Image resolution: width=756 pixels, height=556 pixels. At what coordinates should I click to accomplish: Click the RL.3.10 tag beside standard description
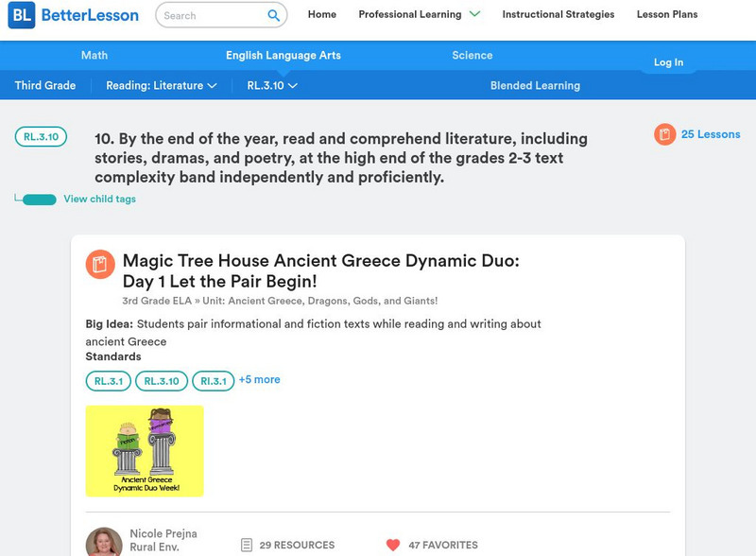41,136
